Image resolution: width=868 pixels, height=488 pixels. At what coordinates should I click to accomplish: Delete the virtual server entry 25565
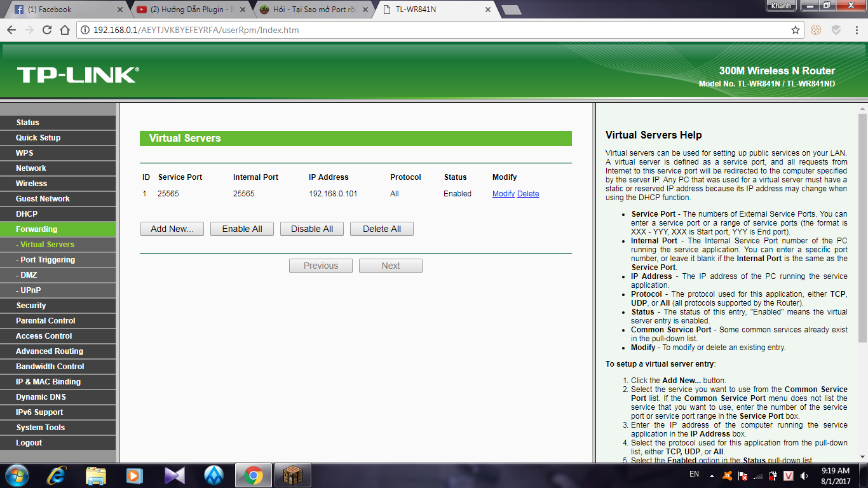(x=528, y=194)
